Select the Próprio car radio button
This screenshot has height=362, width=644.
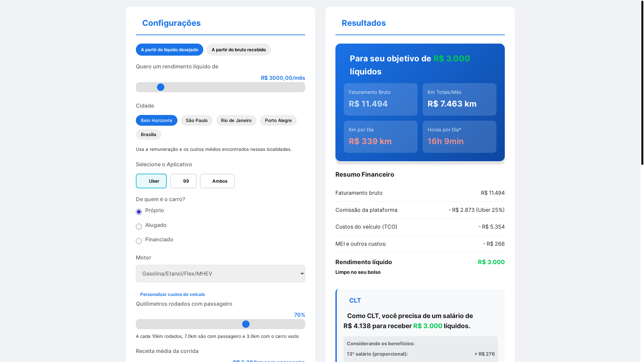point(139,212)
